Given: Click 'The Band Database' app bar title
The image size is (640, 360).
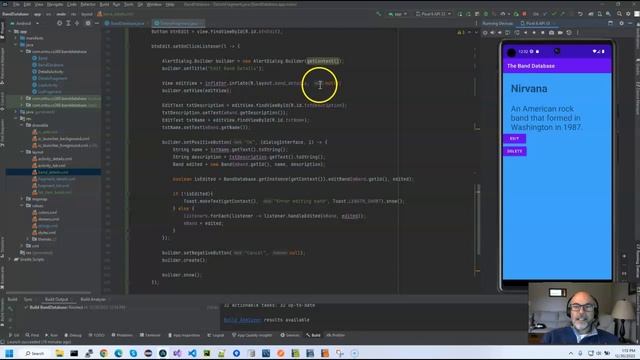Looking at the screenshot, I should (x=531, y=66).
